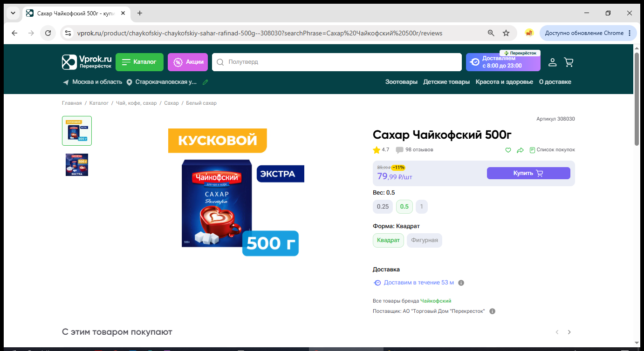The image size is (644, 351).
Task: Click Доступно обновление Chrome button
Action: (584, 33)
